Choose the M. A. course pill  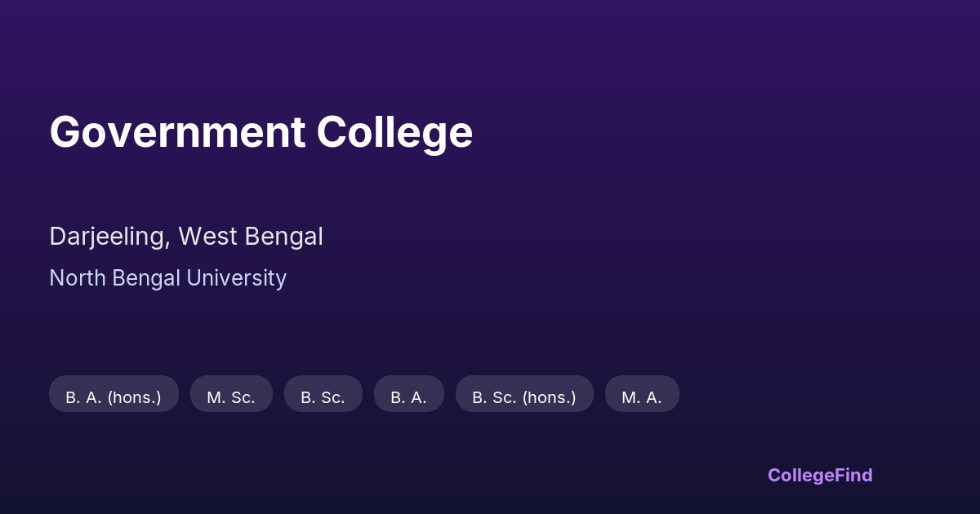point(642,397)
